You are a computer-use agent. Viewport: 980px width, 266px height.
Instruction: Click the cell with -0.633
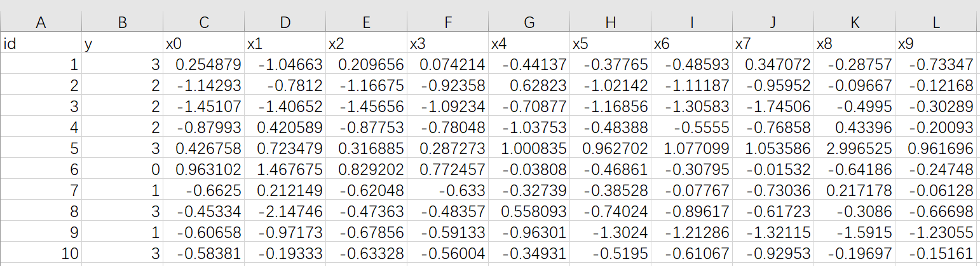coord(447,191)
